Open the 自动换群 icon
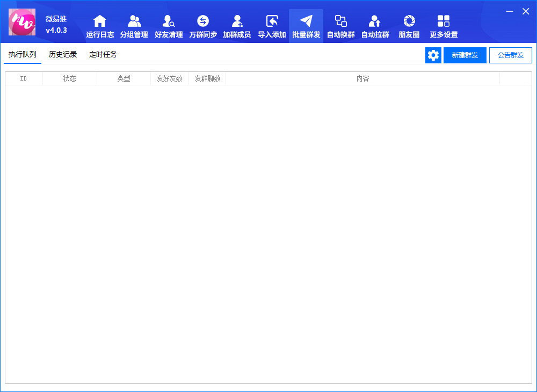 (x=340, y=21)
